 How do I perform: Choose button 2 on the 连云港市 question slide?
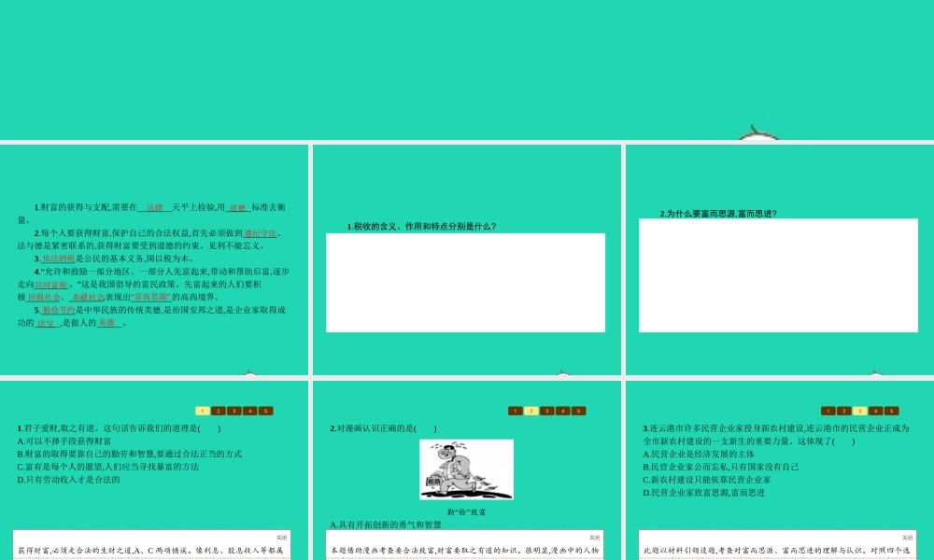click(844, 411)
